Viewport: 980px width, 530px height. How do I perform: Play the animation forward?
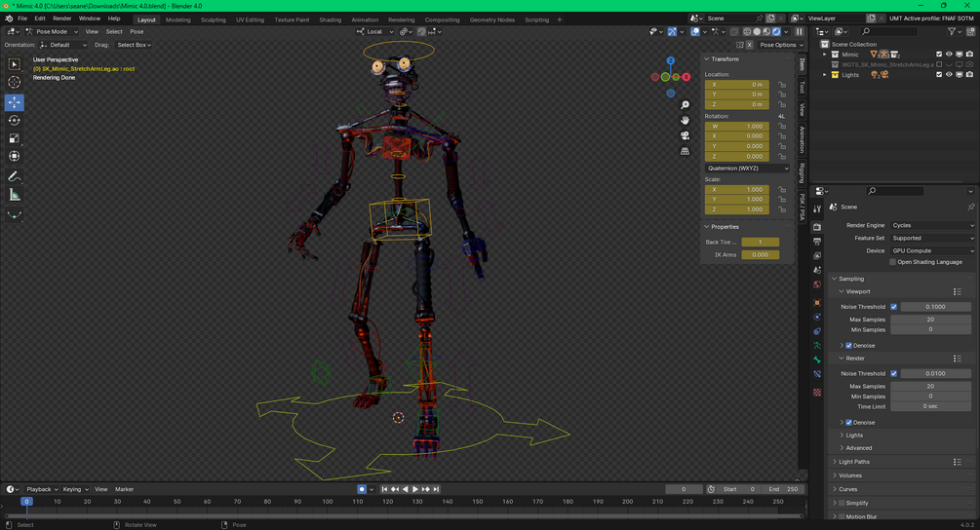coord(415,489)
